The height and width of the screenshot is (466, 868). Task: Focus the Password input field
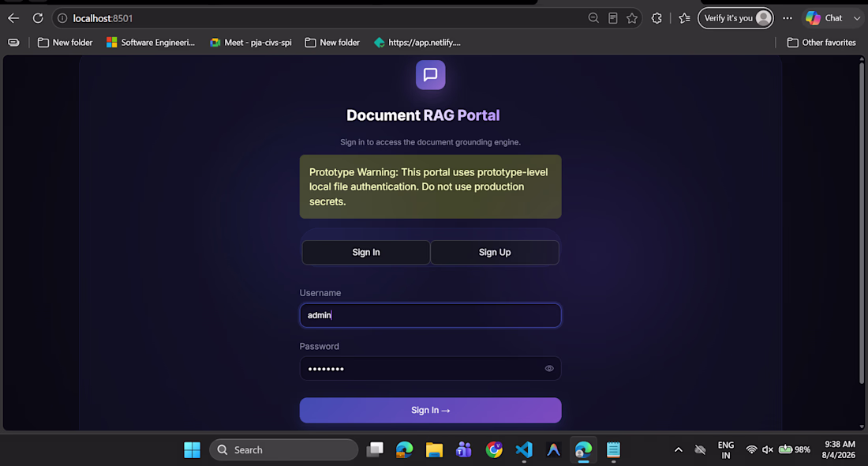coord(431,369)
